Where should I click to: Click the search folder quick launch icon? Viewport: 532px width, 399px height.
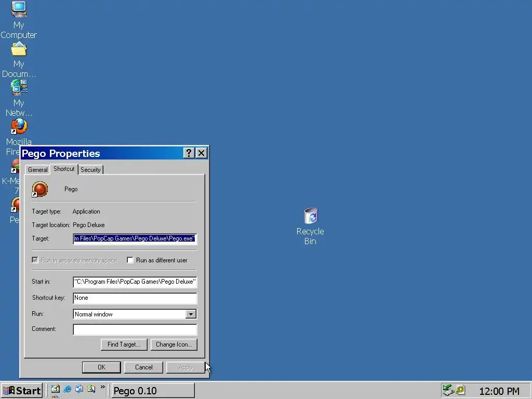pos(91,389)
